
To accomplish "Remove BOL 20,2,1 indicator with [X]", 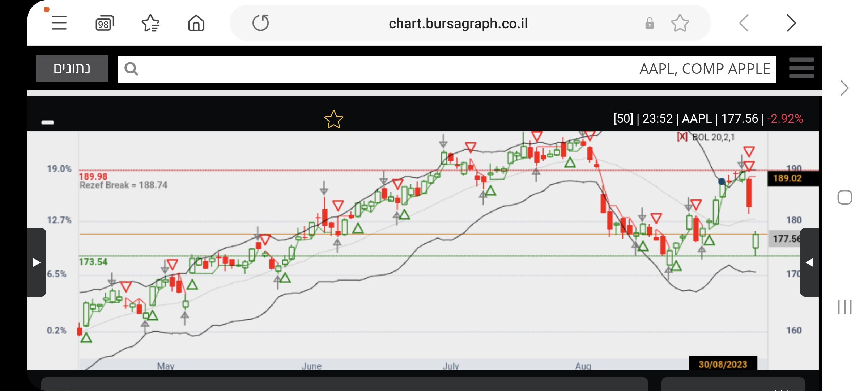I will coord(682,137).
